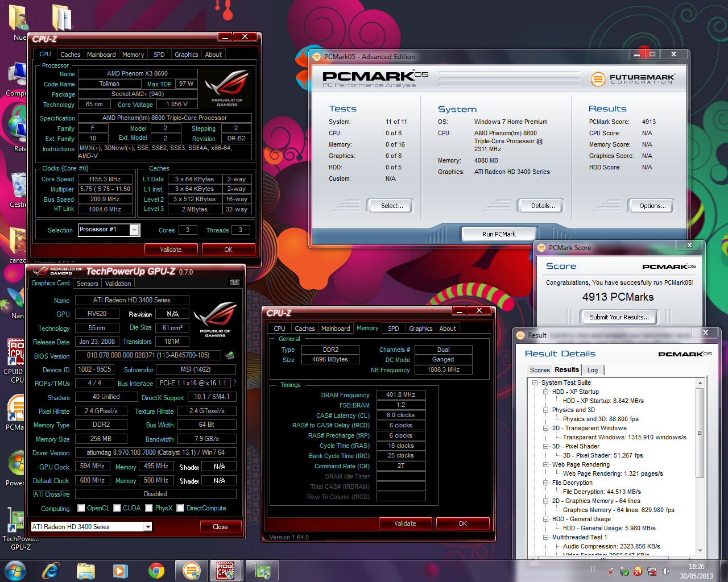Switch to PCMark05 taskbar icon
This screenshot has height=582, width=728.
point(192,570)
